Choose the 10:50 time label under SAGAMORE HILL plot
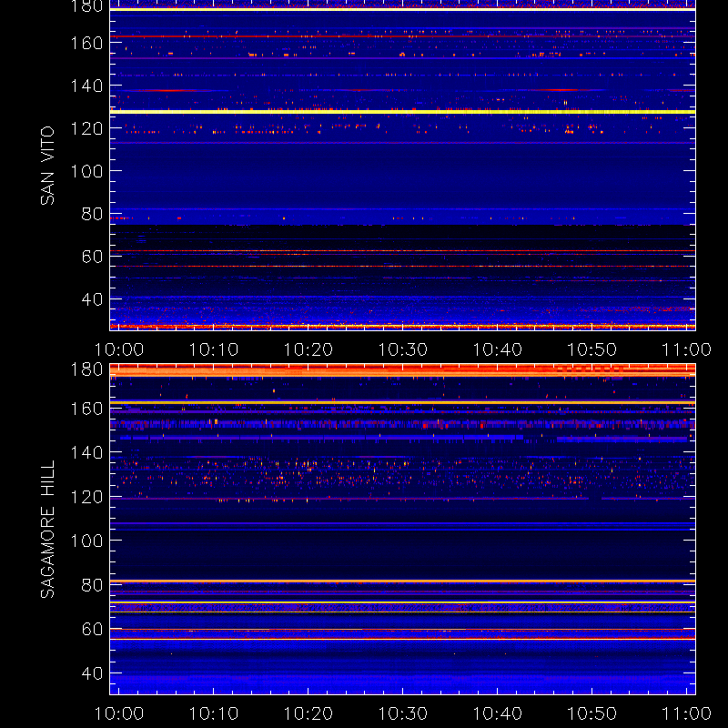Viewport: 728px width, 728px height. [592, 713]
